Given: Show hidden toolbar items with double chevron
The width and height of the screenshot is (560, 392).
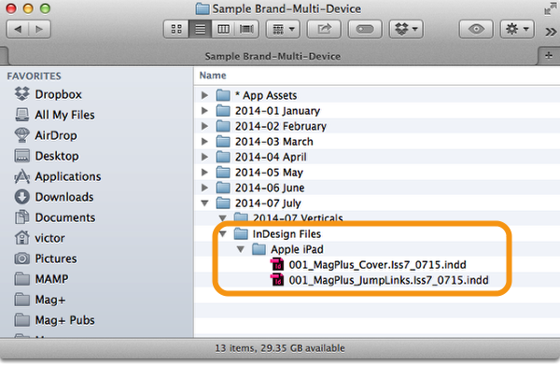Looking at the screenshot, I should coord(551,32).
